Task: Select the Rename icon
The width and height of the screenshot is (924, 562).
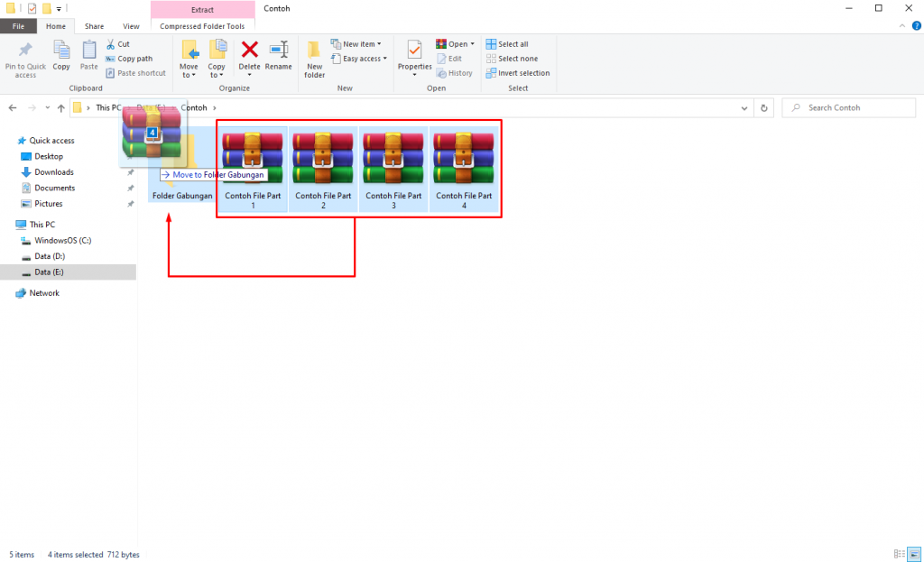Action: click(279, 54)
